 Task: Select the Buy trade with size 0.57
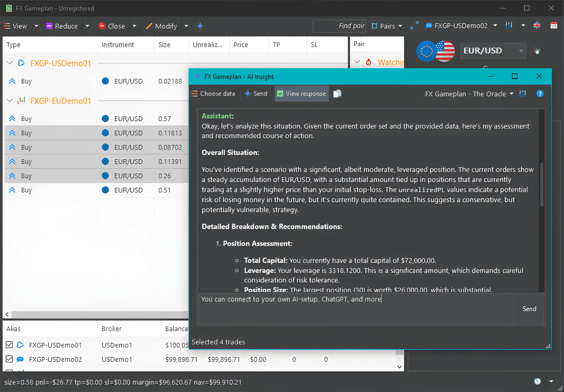96,119
